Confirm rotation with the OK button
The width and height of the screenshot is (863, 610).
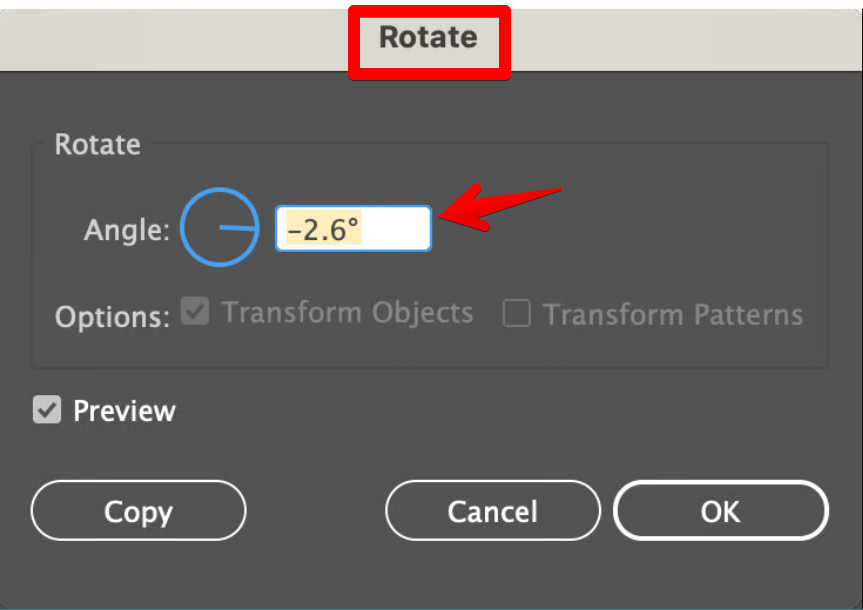[720, 511]
